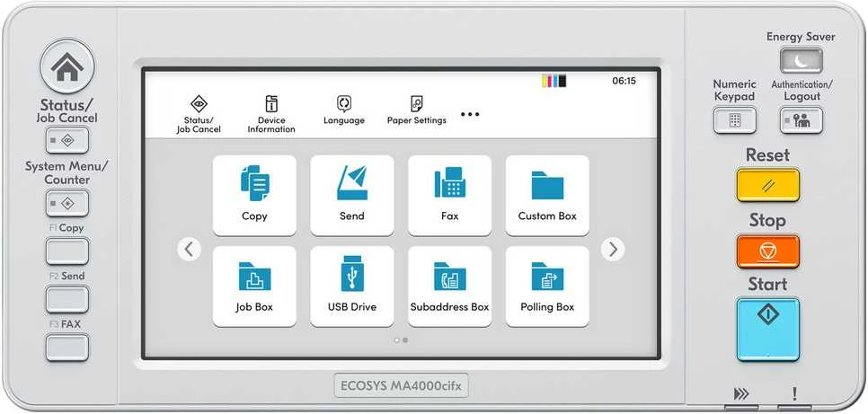Image resolution: width=868 pixels, height=414 pixels.
Task: Launch the Copy function tile
Action: [254, 196]
